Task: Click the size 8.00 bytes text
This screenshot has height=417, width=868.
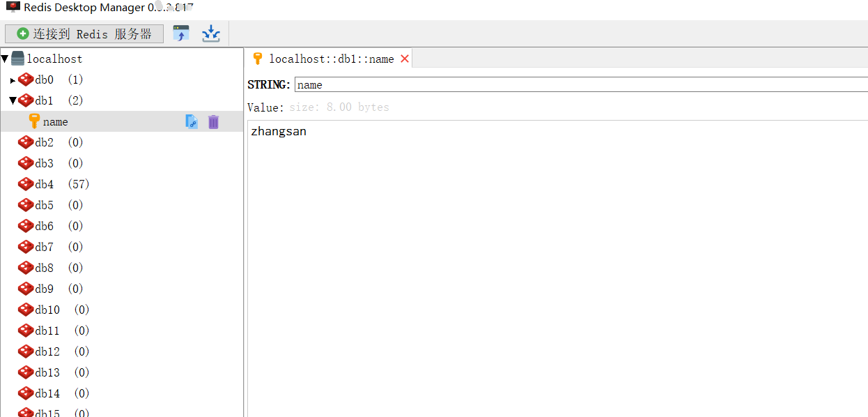Action: (x=339, y=107)
